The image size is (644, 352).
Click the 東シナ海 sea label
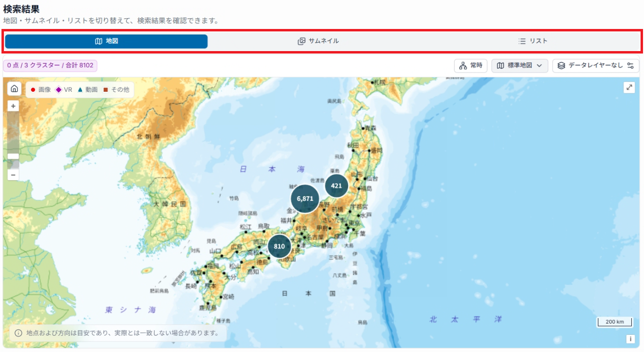[x=131, y=310]
